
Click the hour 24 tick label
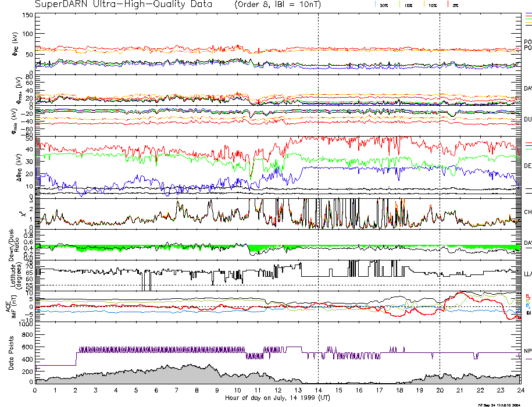click(520, 391)
